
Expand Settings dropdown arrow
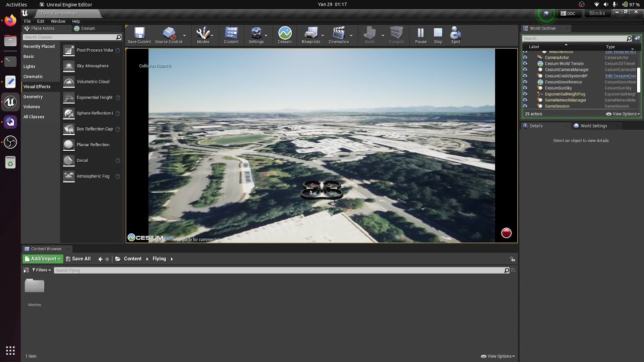266,35
